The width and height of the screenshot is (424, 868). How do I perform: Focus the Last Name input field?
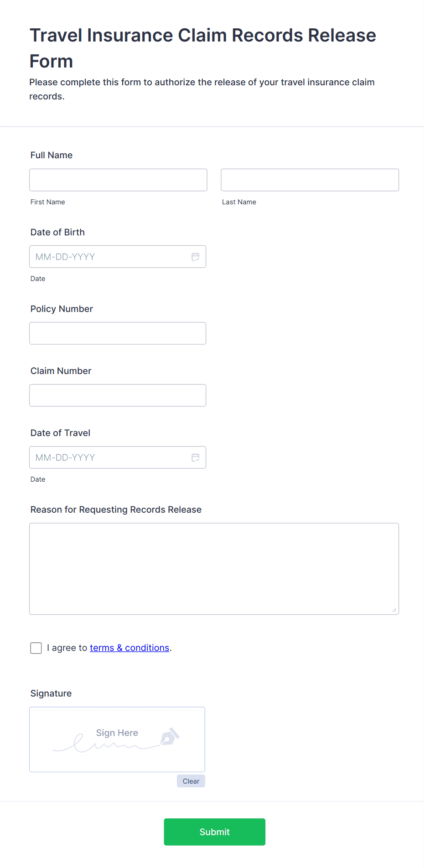tap(310, 180)
